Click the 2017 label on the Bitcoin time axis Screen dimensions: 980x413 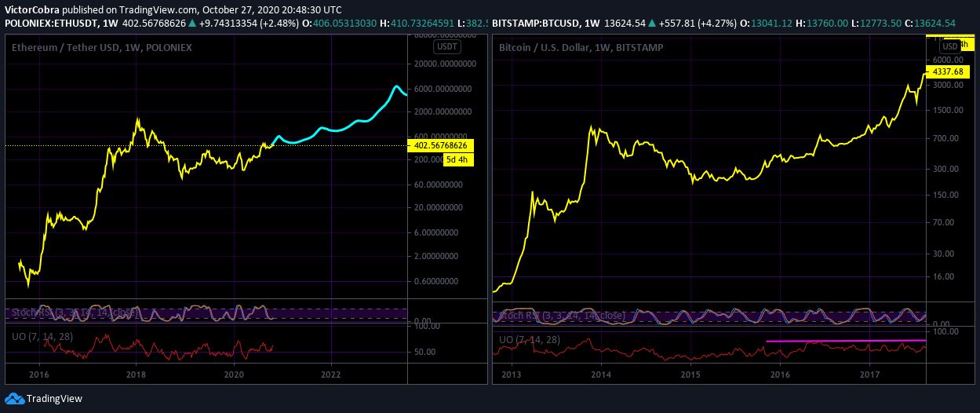click(x=869, y=375)
